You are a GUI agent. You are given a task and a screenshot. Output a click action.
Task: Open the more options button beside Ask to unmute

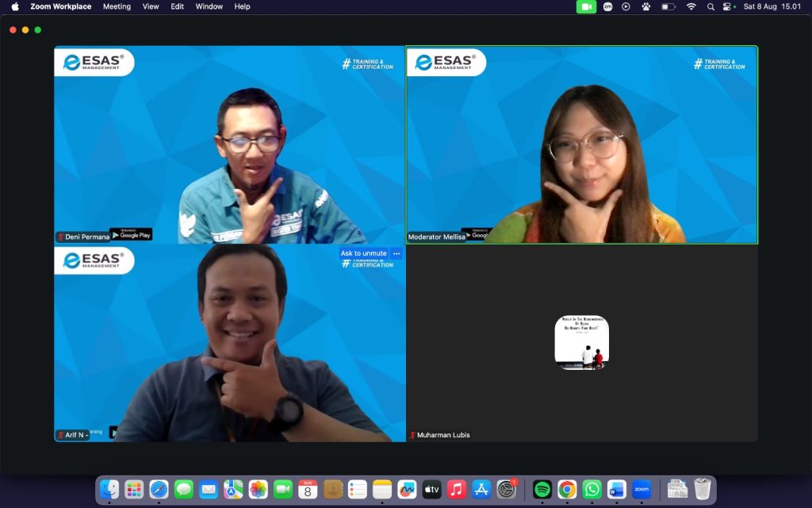(396, 253)
